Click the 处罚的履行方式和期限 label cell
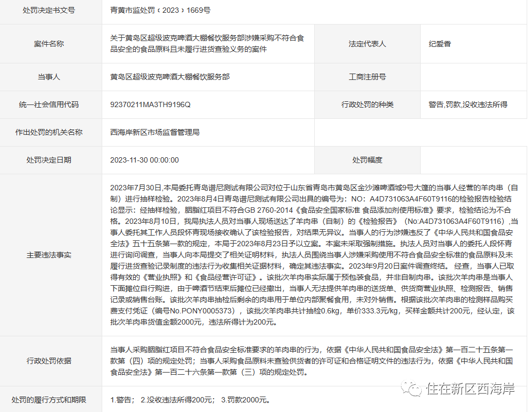The height and width of the screenshot is (412, 532). pos(51,400)
